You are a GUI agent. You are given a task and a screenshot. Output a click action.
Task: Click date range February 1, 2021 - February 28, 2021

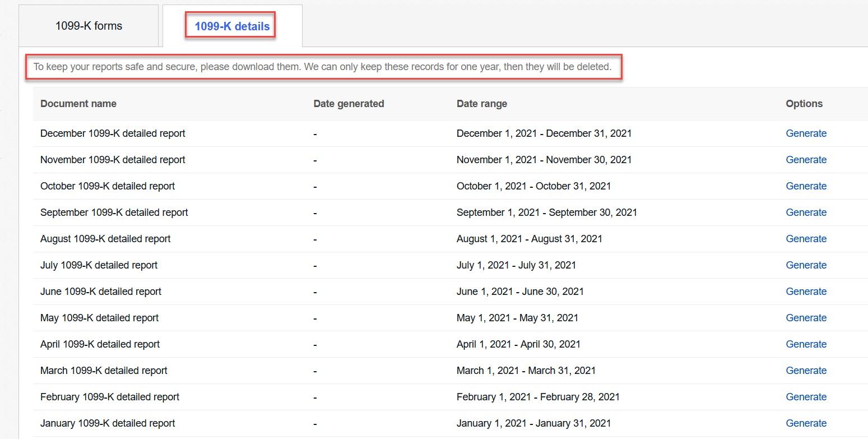(539, 397)
